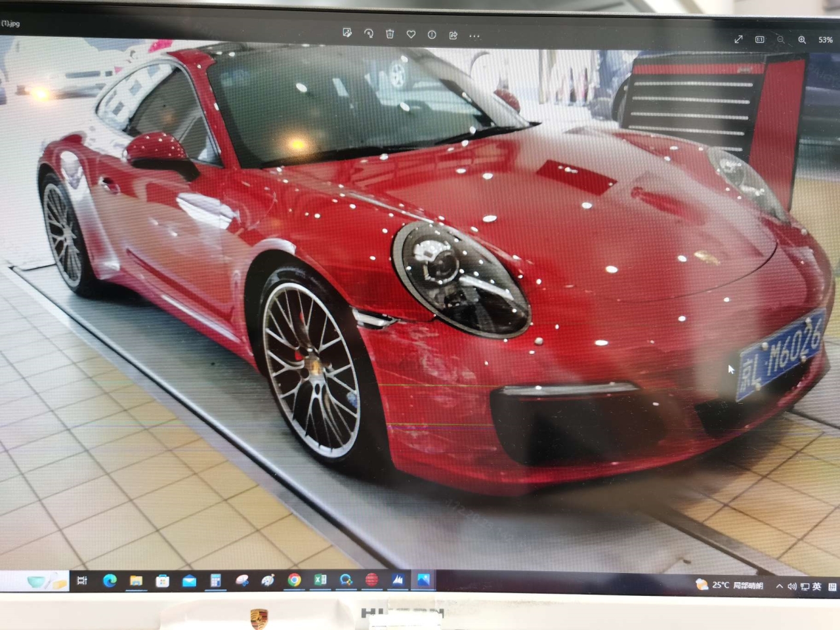Delete the photo using the trash icon
This screenshot has height=630, width=840.
(390, 33)
